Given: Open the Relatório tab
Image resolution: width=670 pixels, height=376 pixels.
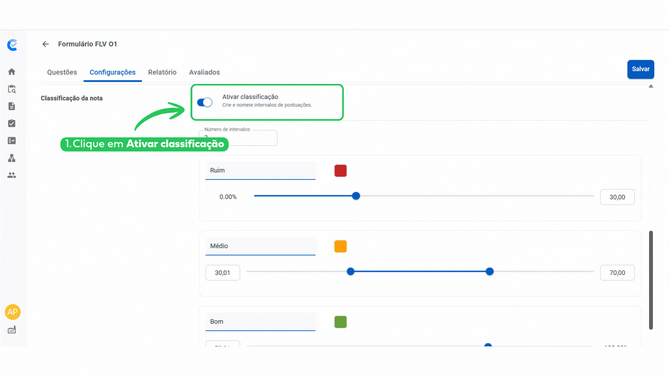Looking at the screenshot, I should [162, 72].
